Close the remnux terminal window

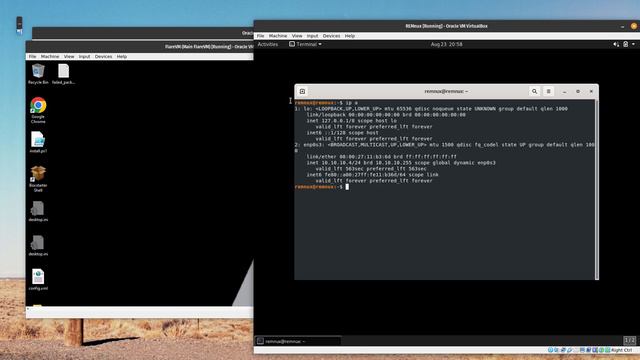point(591,91)
